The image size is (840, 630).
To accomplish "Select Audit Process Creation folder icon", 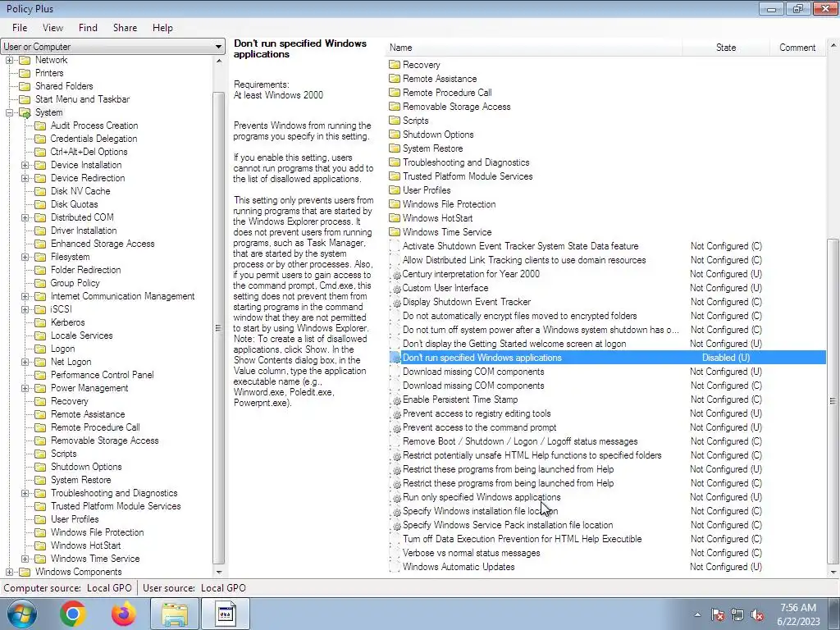I will (x=40, y=126).
